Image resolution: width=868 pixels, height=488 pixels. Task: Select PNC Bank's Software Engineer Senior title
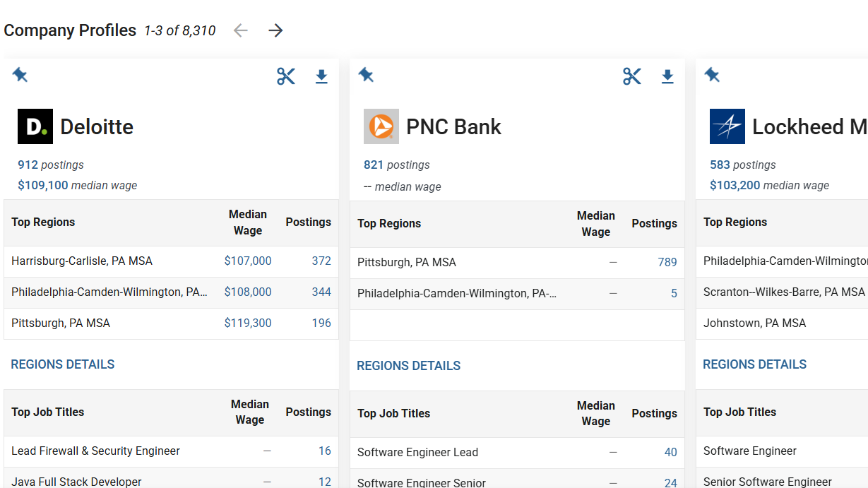point(422,483)
